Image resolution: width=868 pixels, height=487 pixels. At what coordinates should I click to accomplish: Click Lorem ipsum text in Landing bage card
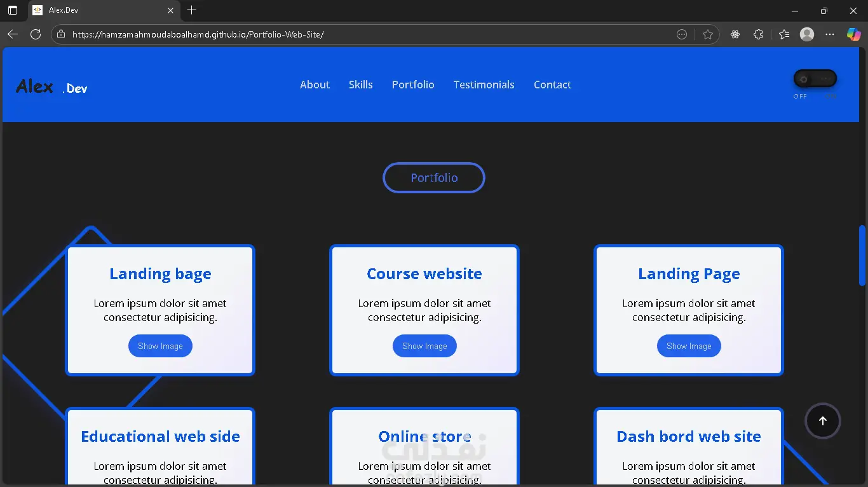[x=160, y=310]
